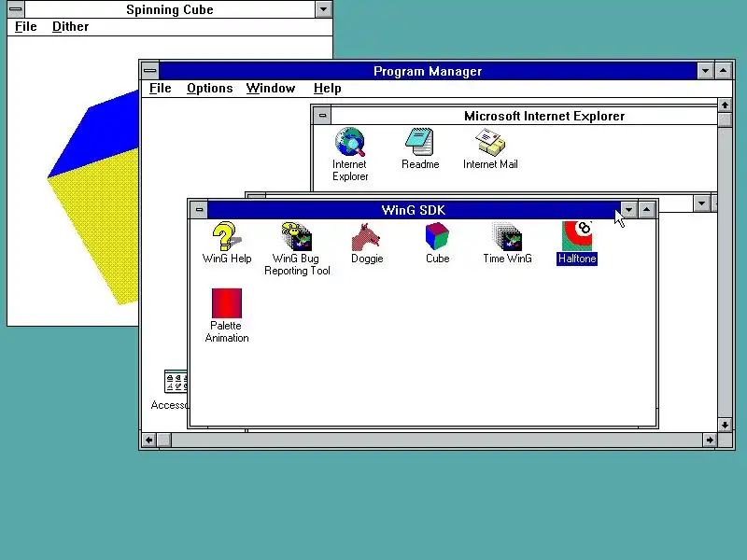Maximize the WinG SDK group window
747x560 pixels.
tap(646, 209)
